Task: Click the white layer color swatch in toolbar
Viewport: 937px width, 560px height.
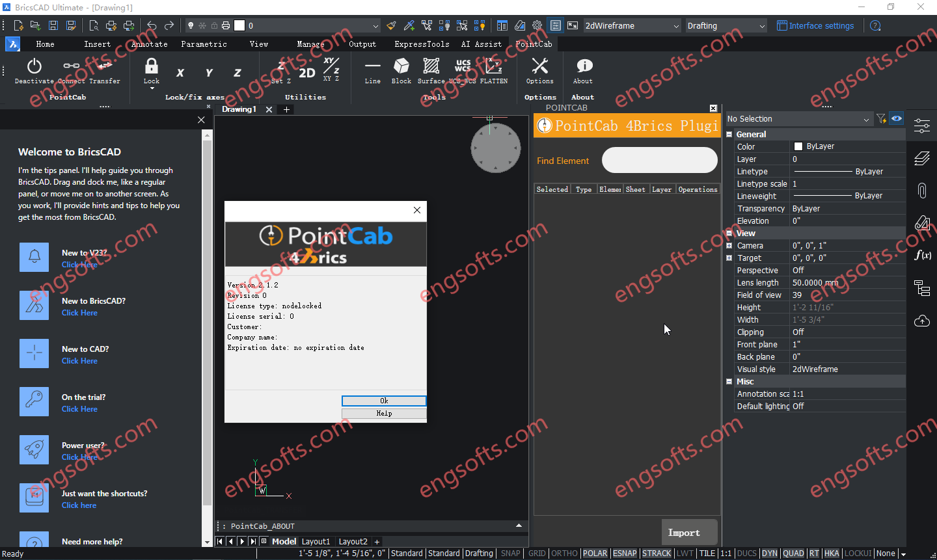Action: pyautogui.click(x=239, y=26)
